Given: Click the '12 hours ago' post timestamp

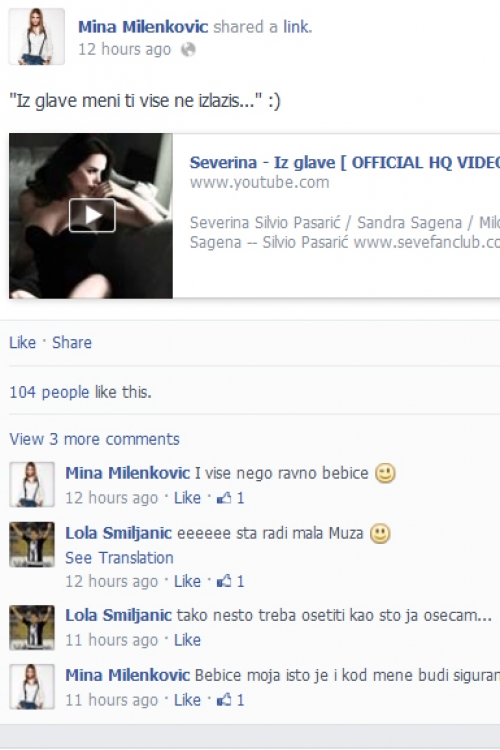Looking at the screenshot, I should (x=124, y=49).
